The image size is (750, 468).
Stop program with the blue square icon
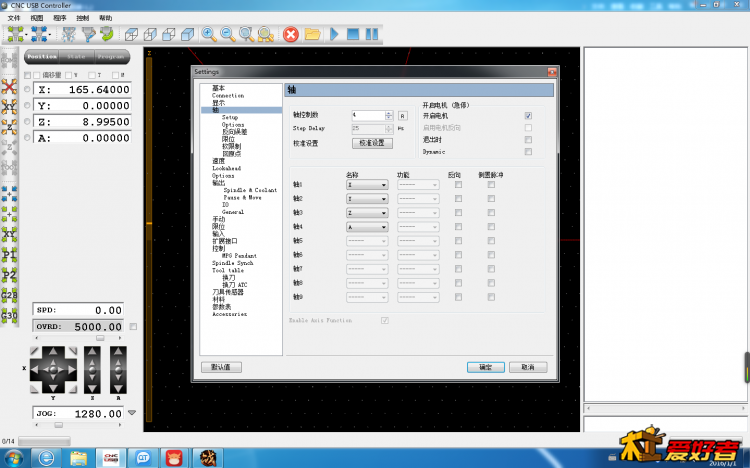353,34
